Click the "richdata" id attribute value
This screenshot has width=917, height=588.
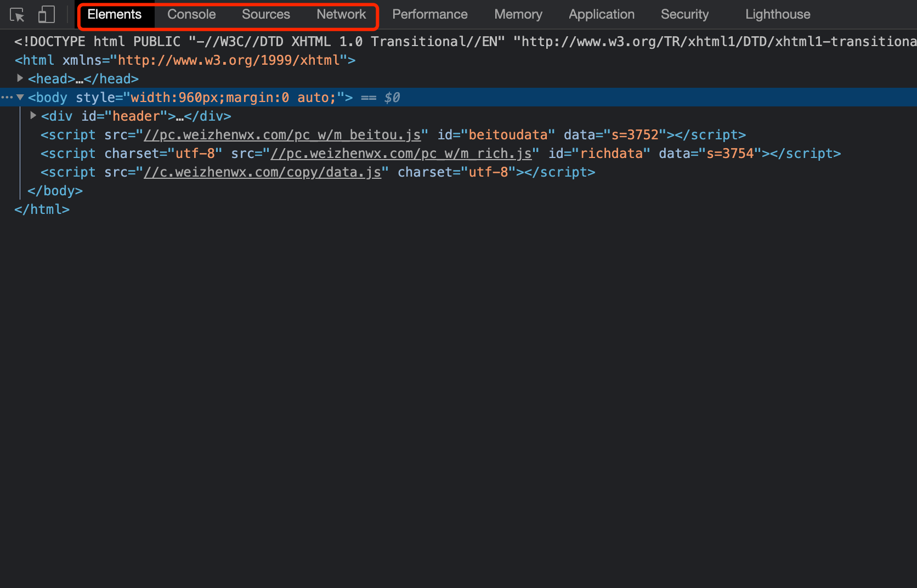612,154
